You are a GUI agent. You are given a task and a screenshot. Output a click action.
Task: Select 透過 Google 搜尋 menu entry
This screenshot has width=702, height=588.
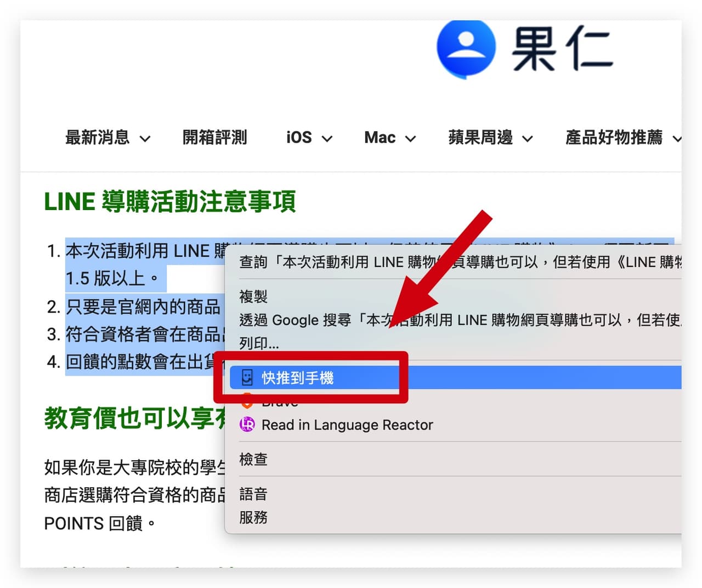pos(460,320)
